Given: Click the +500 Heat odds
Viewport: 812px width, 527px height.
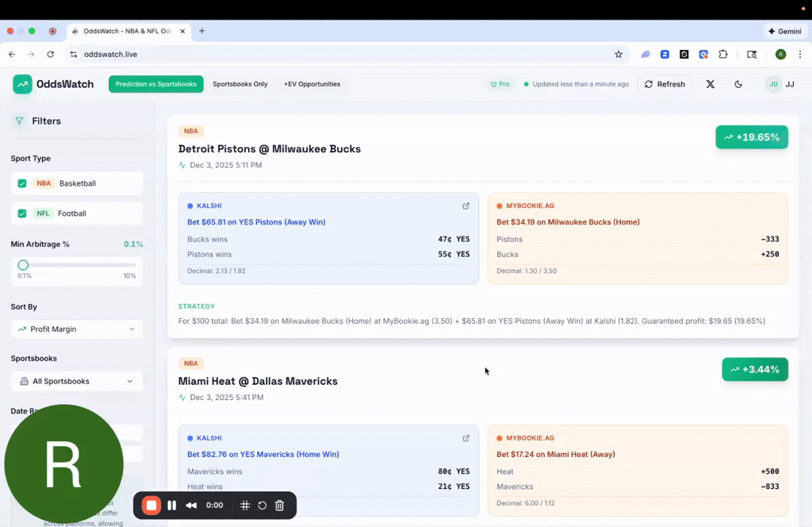Looking at the screenshot, I should (x=769, y=471).
